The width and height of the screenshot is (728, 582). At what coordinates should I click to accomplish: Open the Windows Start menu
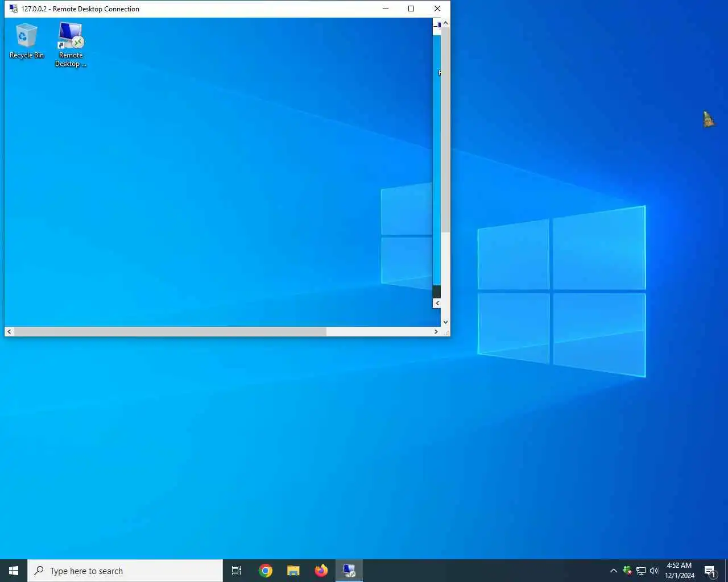(14, 571)
